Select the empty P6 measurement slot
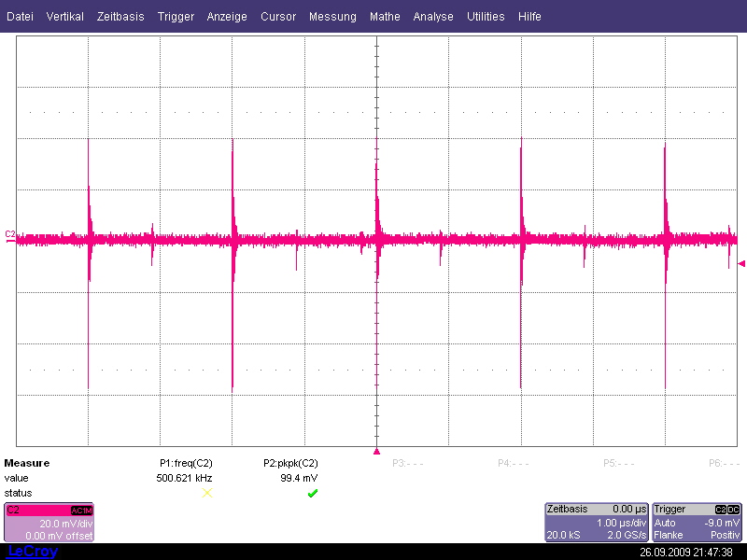Screen dimensions: 747x560 tap(725, 463)
